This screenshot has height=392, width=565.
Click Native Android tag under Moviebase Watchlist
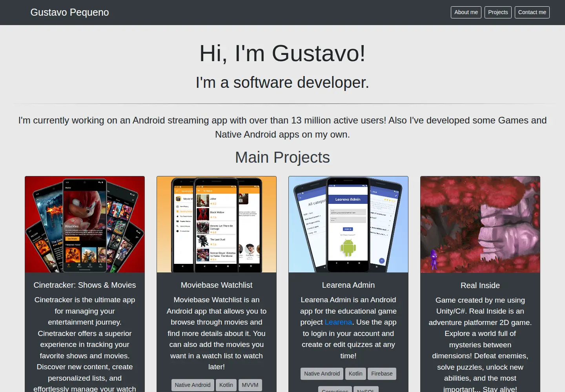(x=193, y=385)
